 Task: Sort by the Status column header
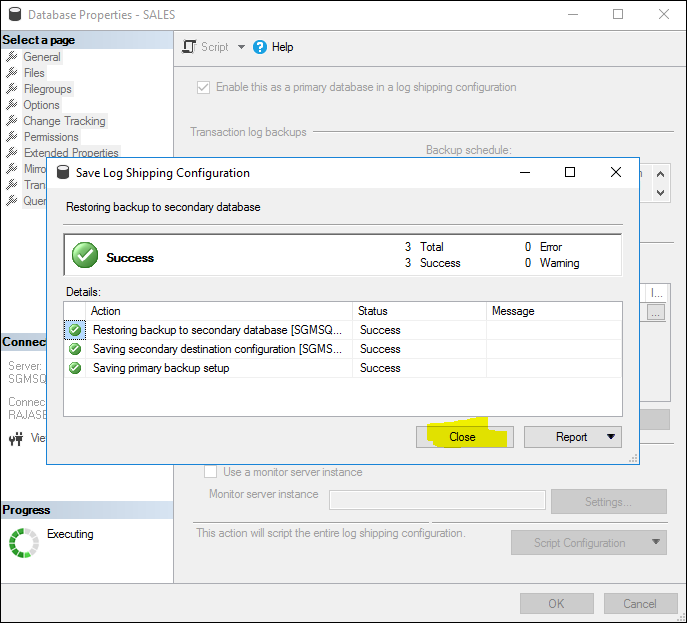[x=418, y=311]
